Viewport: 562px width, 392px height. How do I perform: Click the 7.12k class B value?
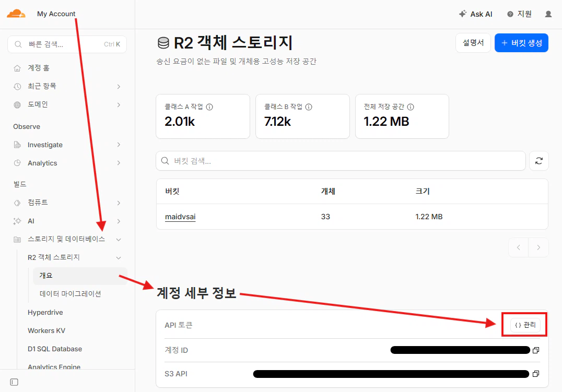point(277,122)
